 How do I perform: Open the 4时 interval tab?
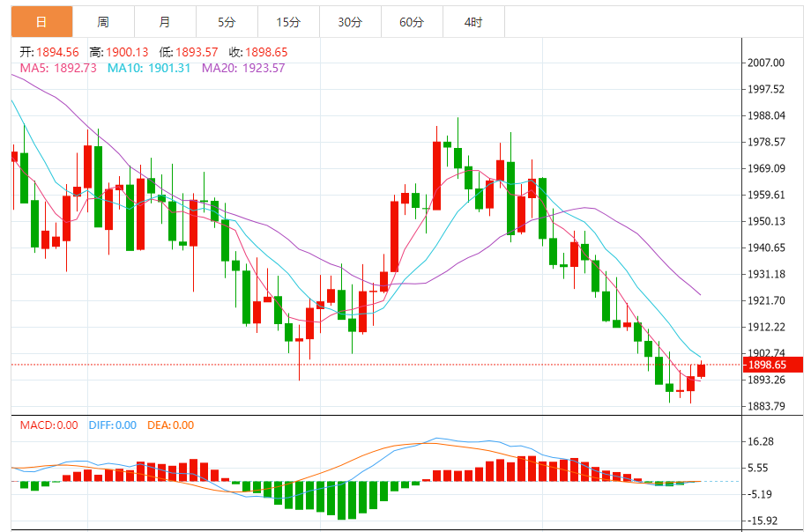[473, 22]
